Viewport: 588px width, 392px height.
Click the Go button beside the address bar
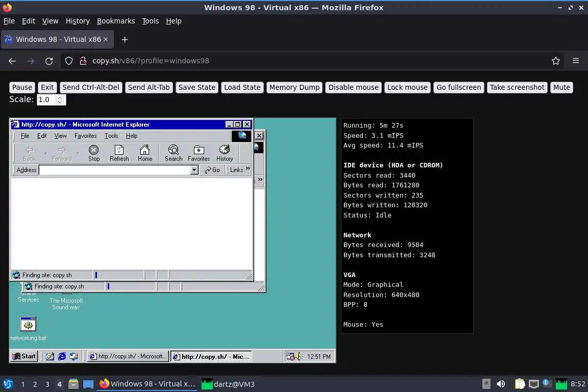(x=212, y=170)
